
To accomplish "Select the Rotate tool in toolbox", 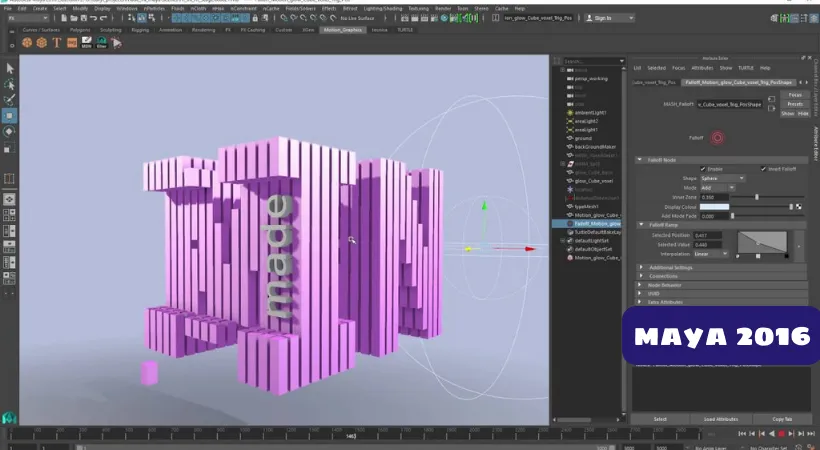I will point(10,131).
